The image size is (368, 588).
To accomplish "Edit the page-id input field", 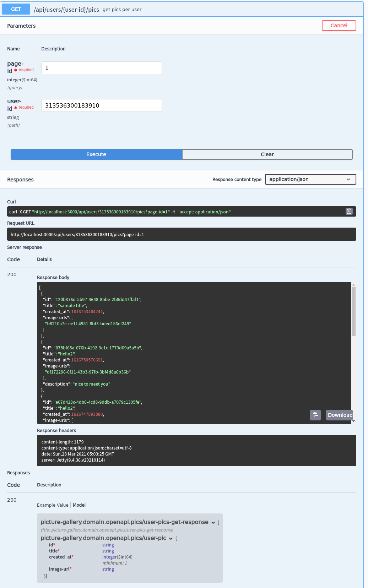I will tap(102, 68).
